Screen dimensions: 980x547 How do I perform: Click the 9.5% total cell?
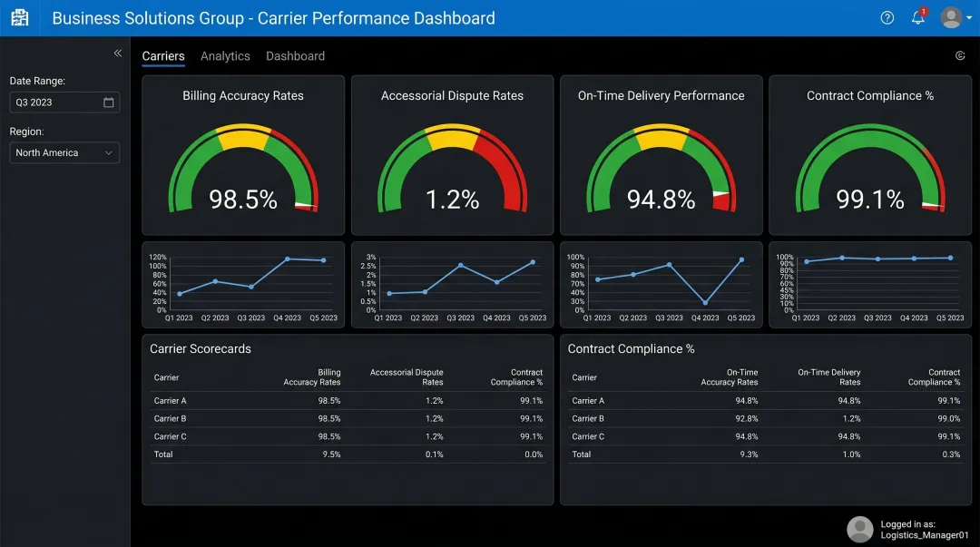point(331,454)
